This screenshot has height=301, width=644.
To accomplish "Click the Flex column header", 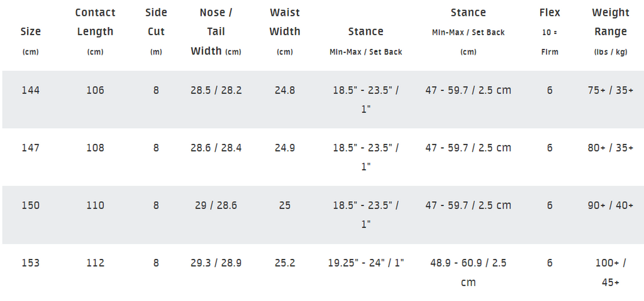I will tap(550, 31).
